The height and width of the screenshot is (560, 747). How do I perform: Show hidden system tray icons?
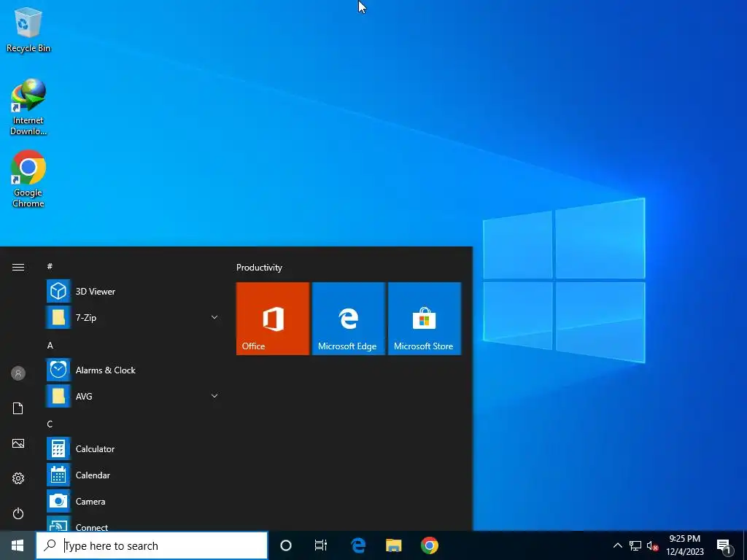pos(617,545)
